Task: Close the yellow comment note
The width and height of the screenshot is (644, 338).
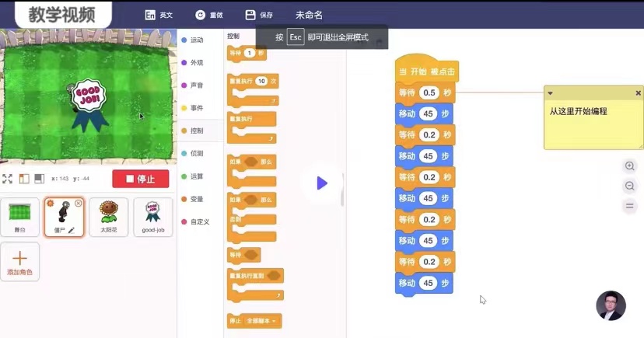Action: 638,93
